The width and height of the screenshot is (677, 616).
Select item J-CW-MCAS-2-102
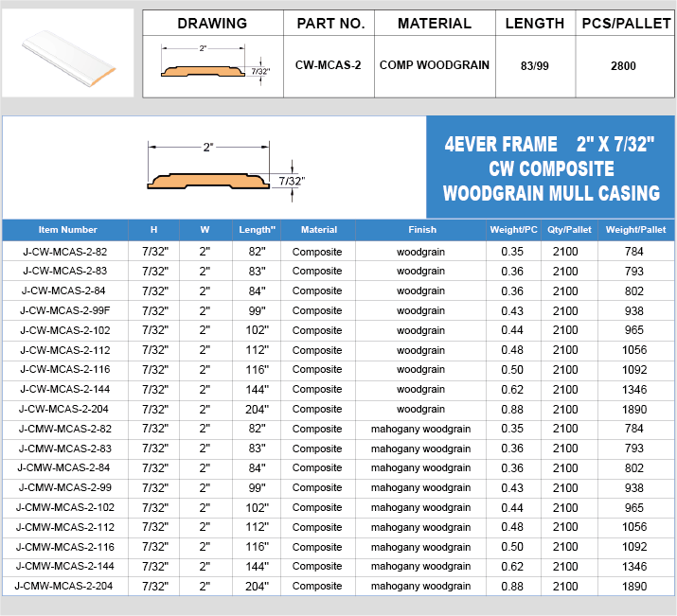65,330
